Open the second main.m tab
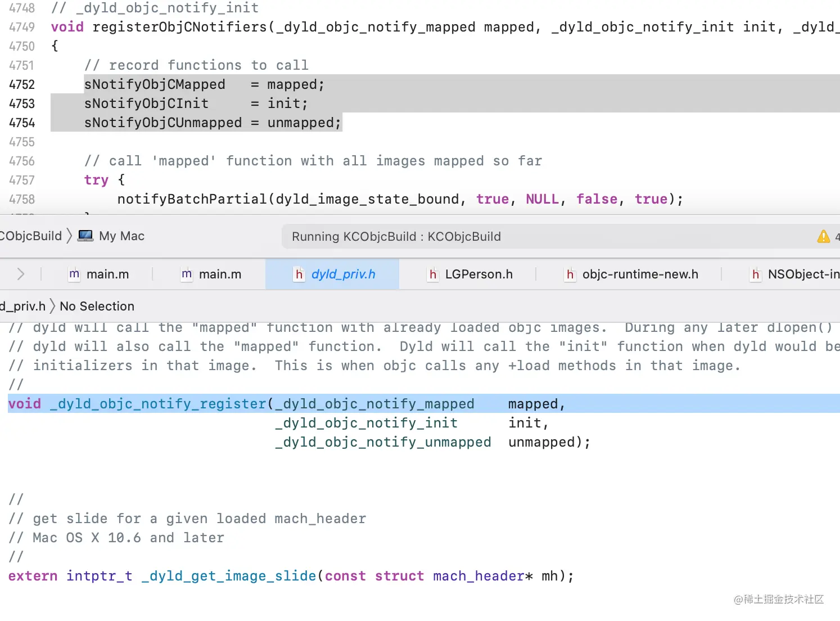 (211, 274)
